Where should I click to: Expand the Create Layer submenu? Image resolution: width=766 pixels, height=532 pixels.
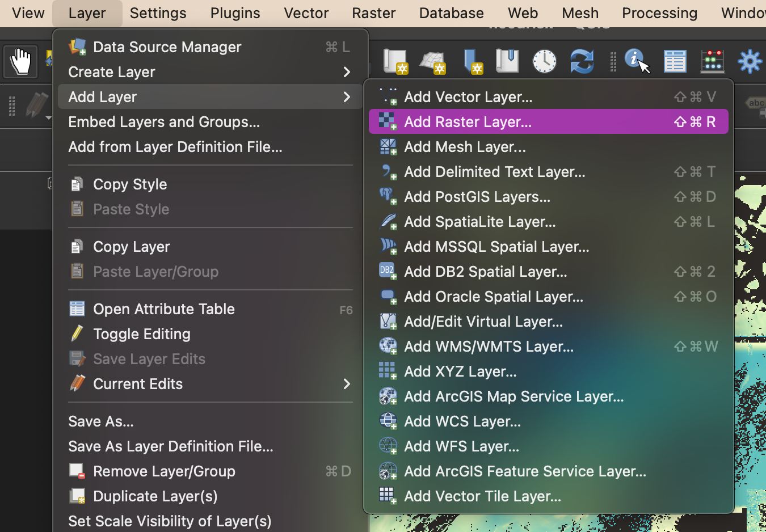pyautogui.click(x=210, y=72)
